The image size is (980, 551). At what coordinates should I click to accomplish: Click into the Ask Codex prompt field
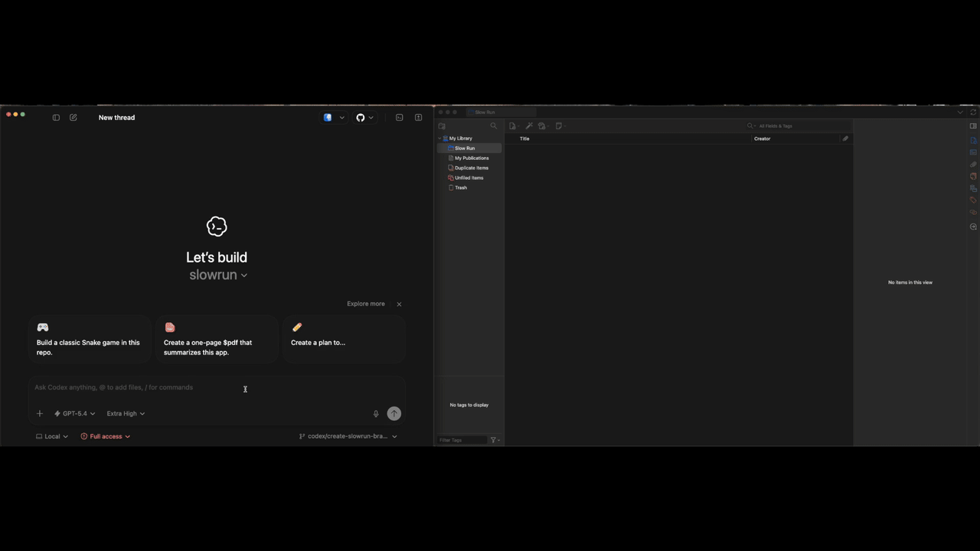coord(153,387)
